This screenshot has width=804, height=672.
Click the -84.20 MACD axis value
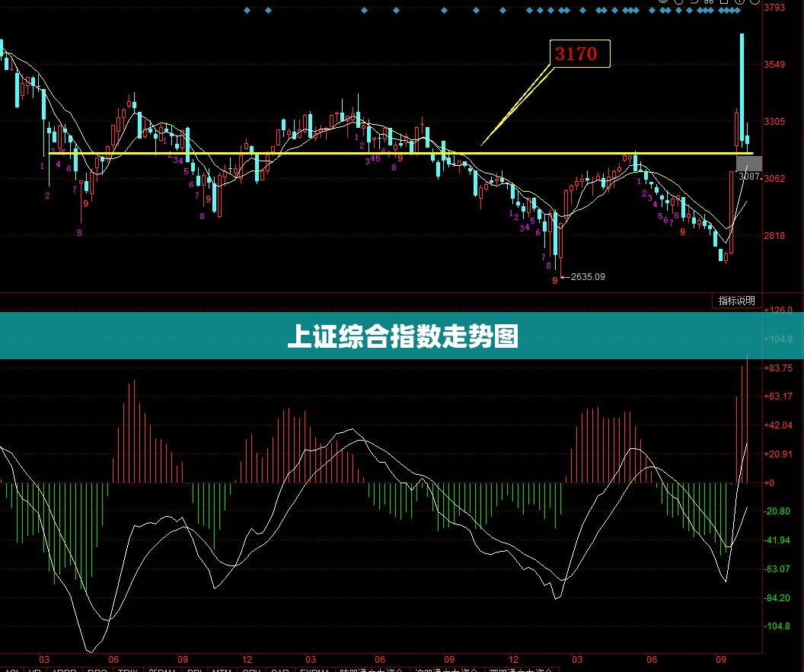777,598
